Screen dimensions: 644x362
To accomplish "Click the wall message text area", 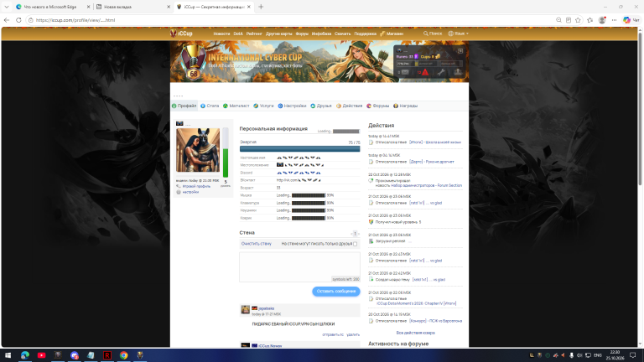I will [300, 267].
